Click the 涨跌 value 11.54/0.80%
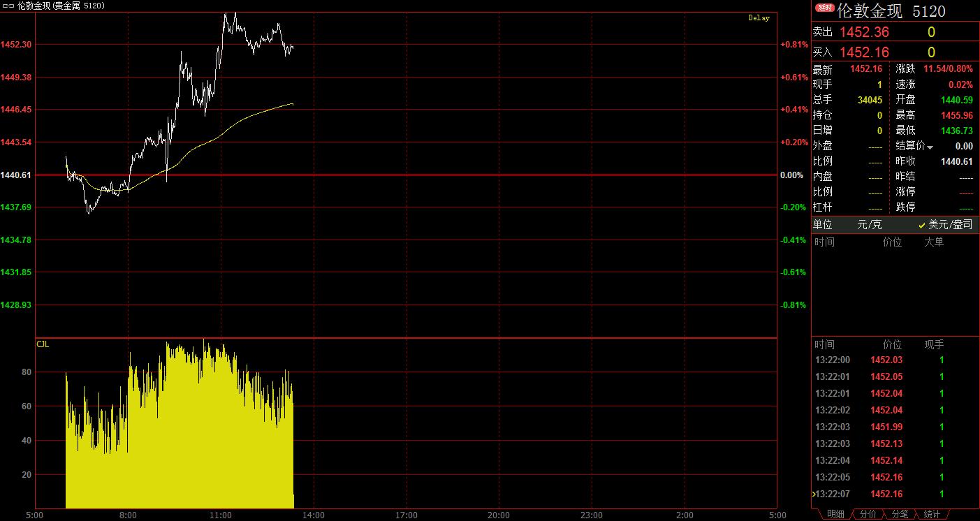Viewport: 980px width, 521px height. pos(948,69)
